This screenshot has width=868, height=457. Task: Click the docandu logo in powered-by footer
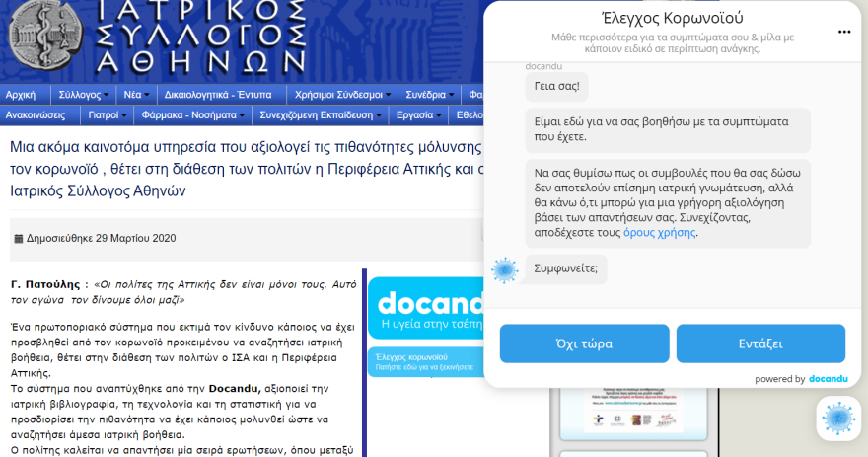(829, 379)
